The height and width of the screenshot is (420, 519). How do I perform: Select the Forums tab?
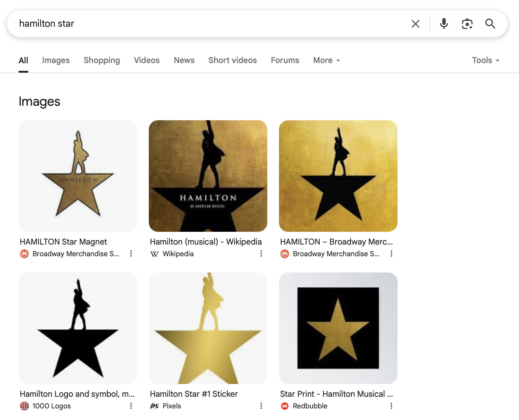click(285, 60)
